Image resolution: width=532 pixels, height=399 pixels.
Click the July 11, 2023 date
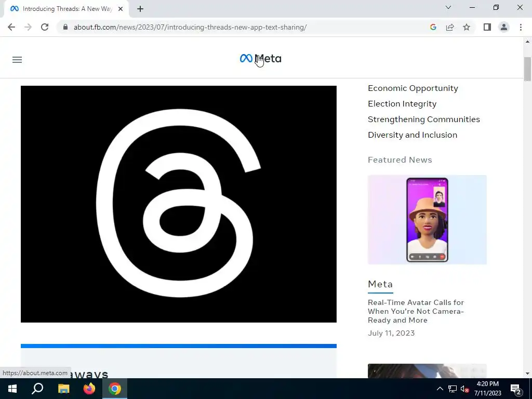point(391,333)
